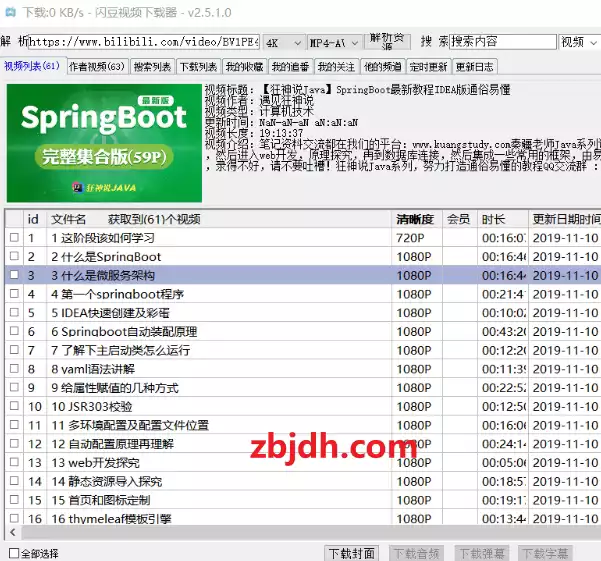Viewport: 601px width, 561px height.
Task: Check the box for 什么是微服务架构 row
Action: (x=14, y=274)
